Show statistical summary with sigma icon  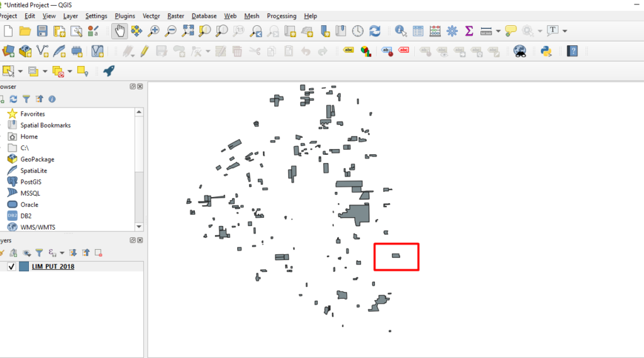469,30
